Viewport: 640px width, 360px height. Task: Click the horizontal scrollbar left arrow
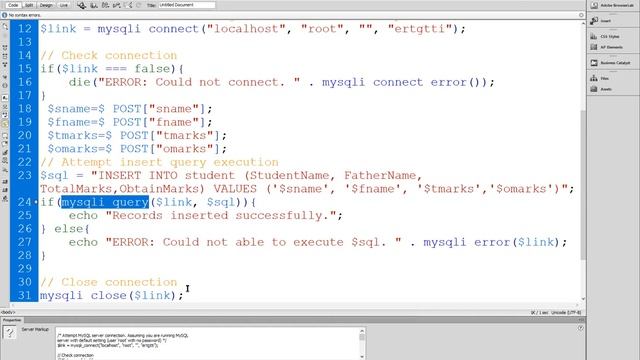pos(13,305)
